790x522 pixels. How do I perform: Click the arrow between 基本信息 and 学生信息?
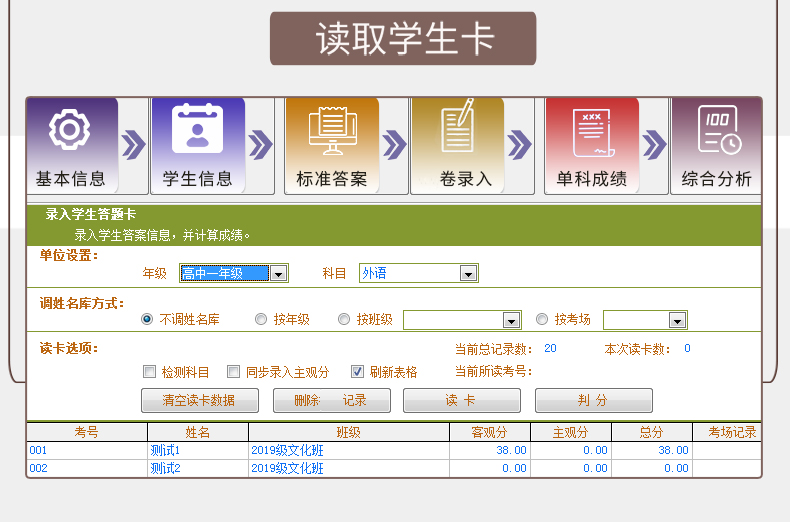click(134, 145)
